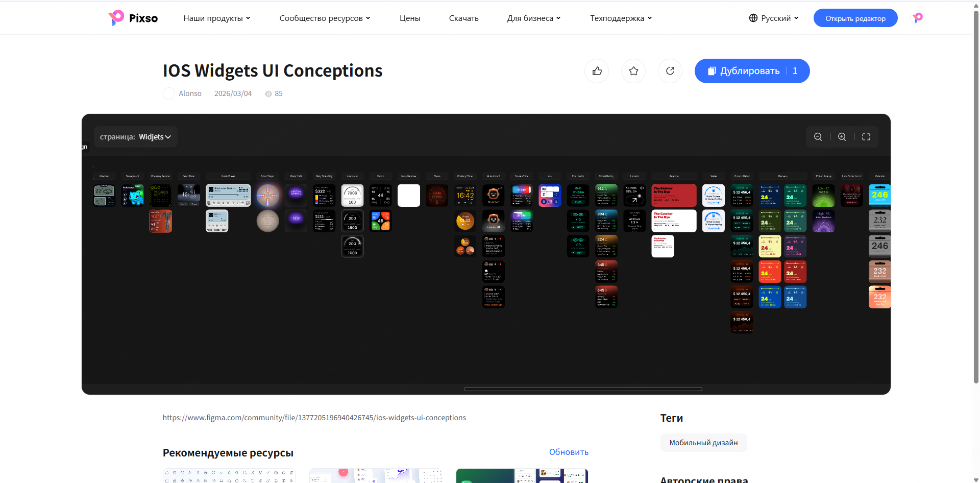980x483 pixels.
Task: Click author name Alonso
Action: 190,93
